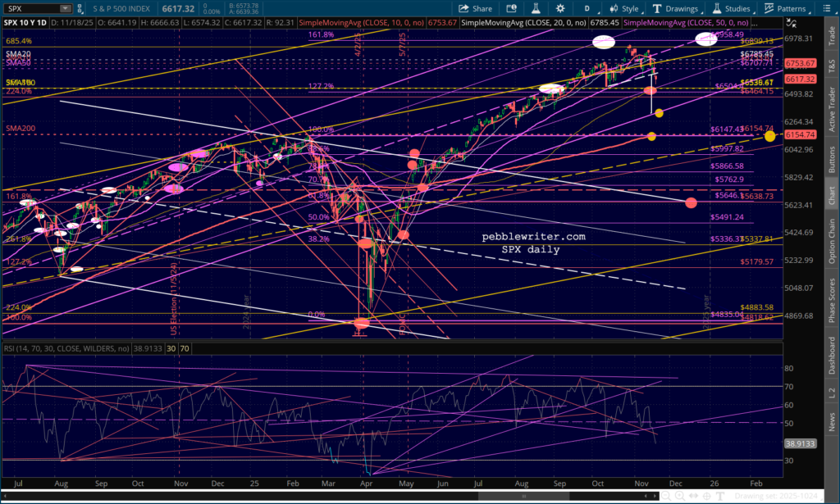Click the SimpleMovingAvg (CLOSE, 20, 0, no) label
The width and height of the screenshot is (840, 504).
pyautogui.click(x=524, y=23)
